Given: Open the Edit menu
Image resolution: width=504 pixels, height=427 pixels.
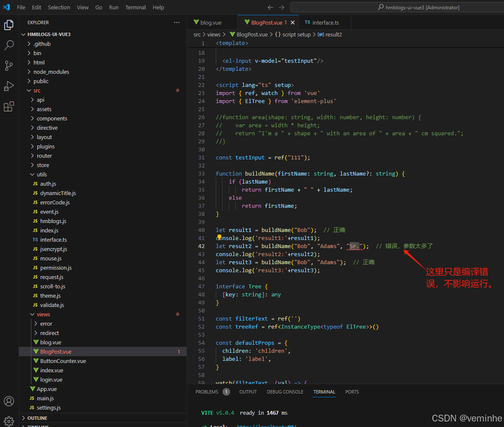Looking at the screenshot, I should coord(36,7).
